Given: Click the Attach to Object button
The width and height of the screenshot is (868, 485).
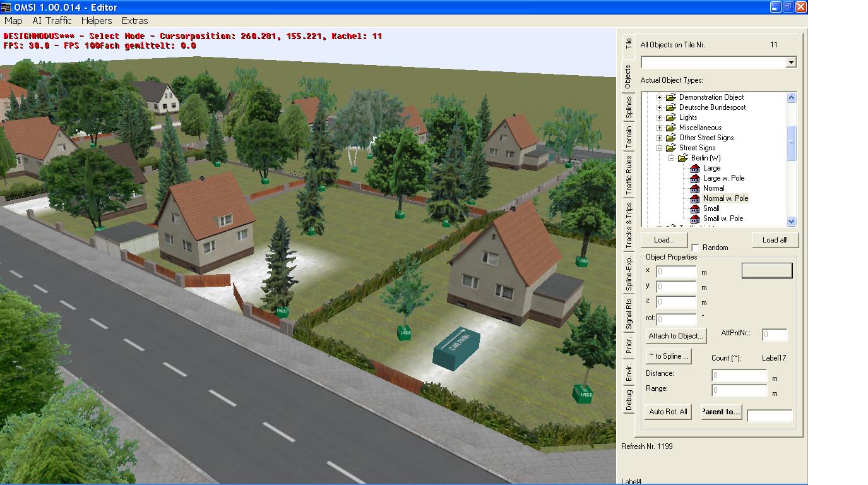Looking at the screenshot, I should 675,336.
